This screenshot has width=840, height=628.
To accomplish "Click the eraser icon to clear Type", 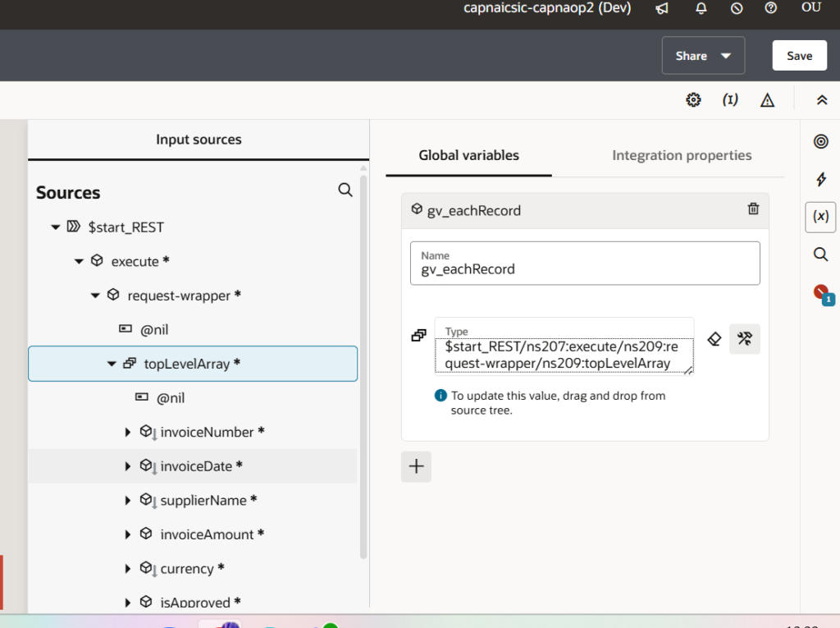I will click(x=714, y=339).
